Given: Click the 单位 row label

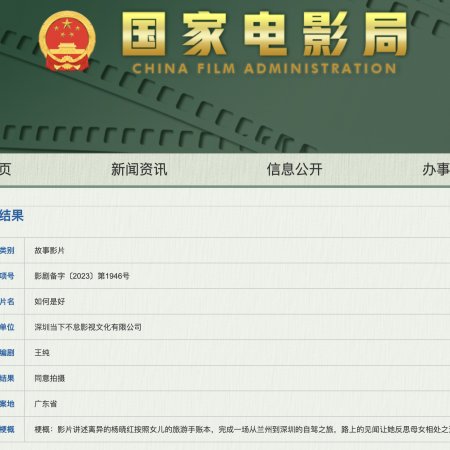Looking at the screenshot, I should [x=7, y=327].
